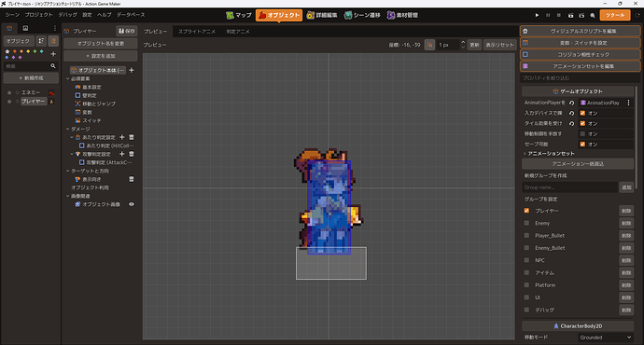Select 基本設定 in the settings tree
644x345 pixels.
(91, 87)
